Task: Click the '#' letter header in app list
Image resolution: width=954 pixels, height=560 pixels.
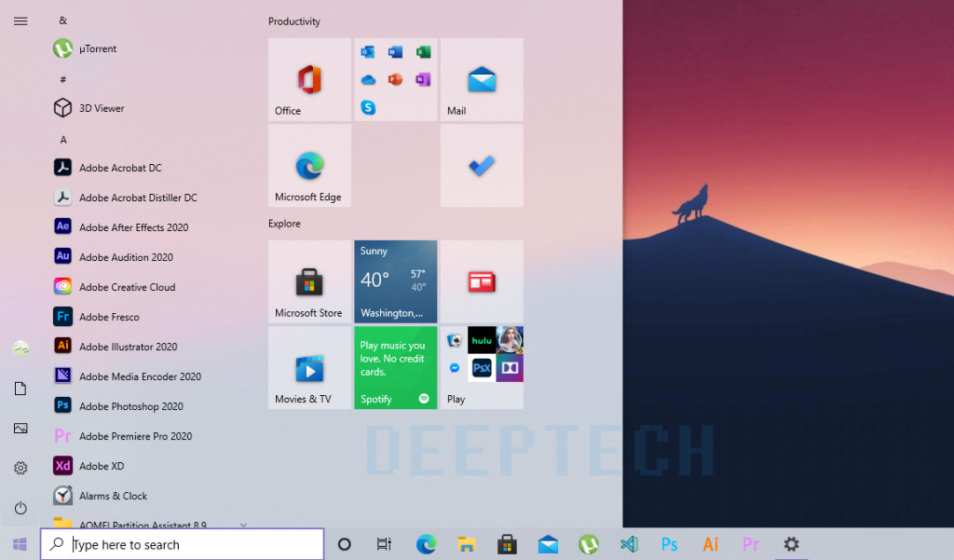Action: [62, 79]
